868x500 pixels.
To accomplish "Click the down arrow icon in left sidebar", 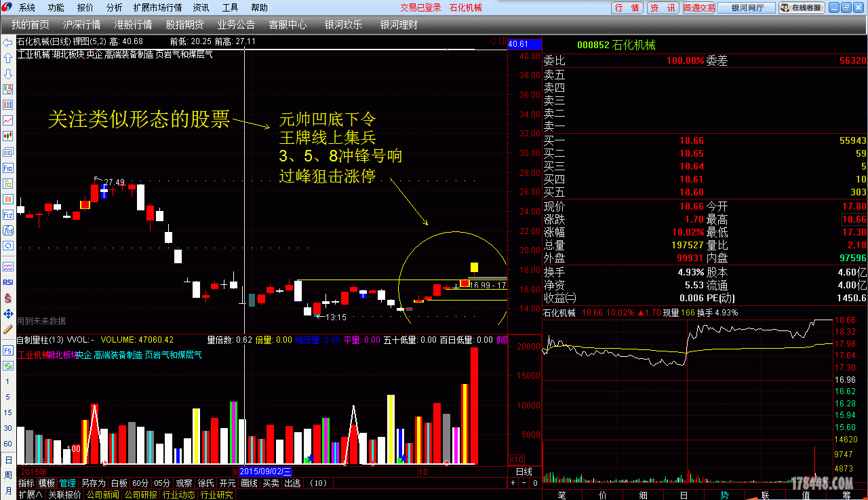I will pos(8,73).
